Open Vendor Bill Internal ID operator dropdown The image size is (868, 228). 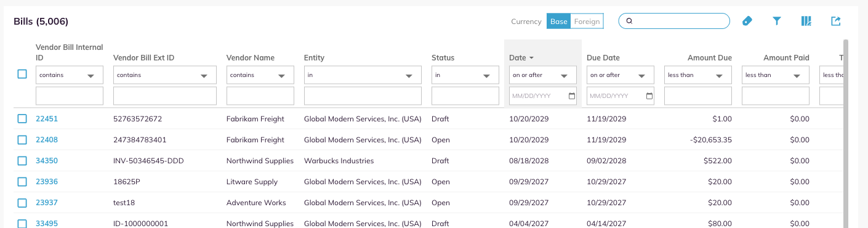(x=70, y=75)
